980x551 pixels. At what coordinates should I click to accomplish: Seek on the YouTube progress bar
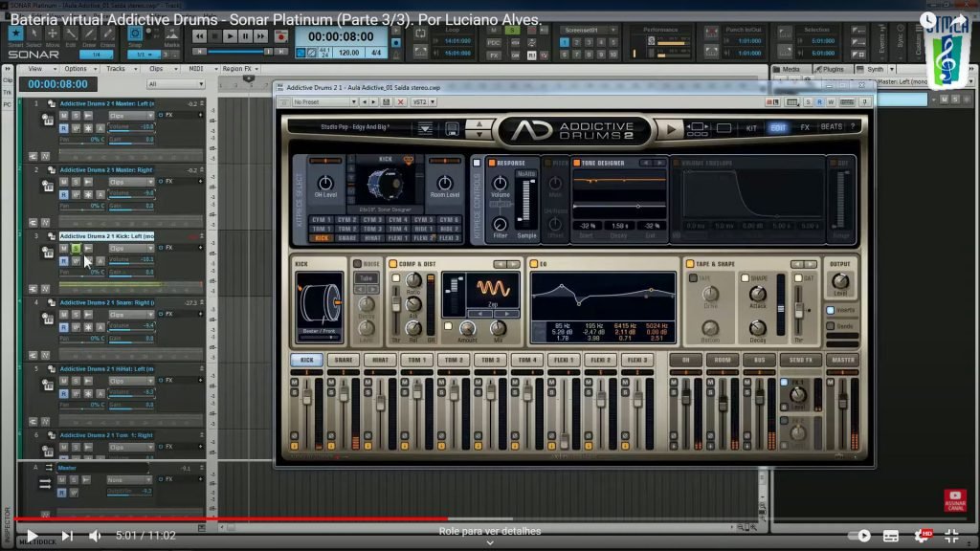pyautogui.click(x=490, y=518)
